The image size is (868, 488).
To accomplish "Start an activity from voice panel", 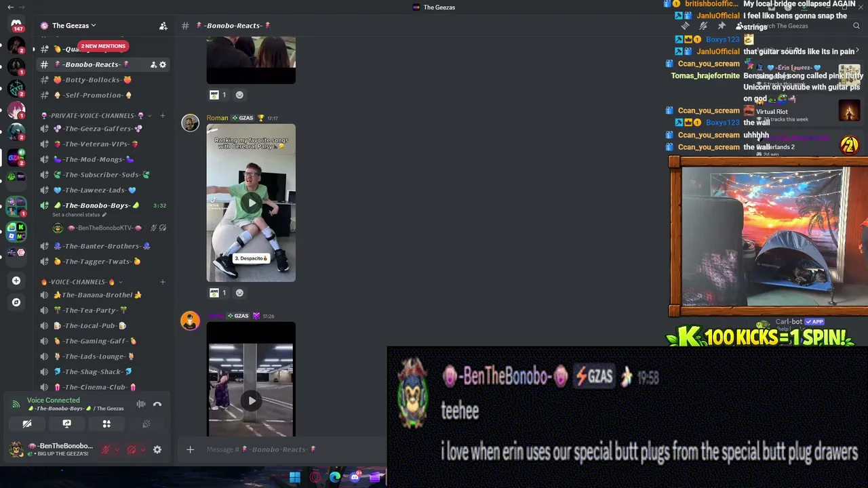I will (106, 424).
